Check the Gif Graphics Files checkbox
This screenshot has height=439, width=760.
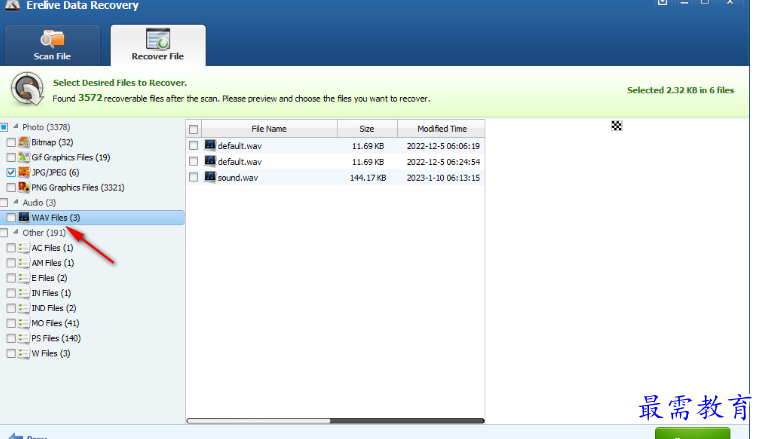pyautogui.click(x=11, y=157)
